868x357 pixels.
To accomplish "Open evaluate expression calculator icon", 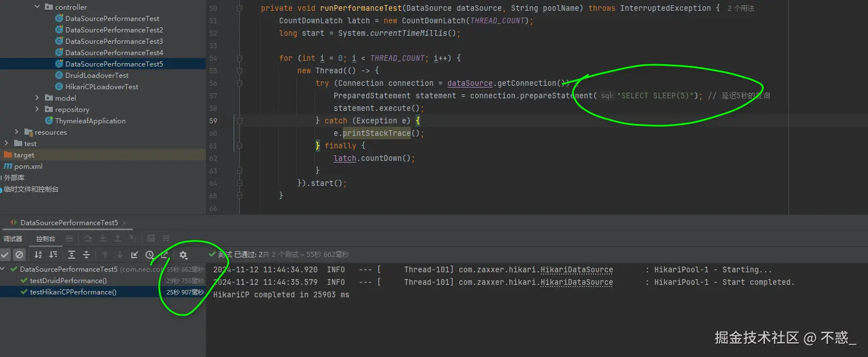I will [151, 239].
